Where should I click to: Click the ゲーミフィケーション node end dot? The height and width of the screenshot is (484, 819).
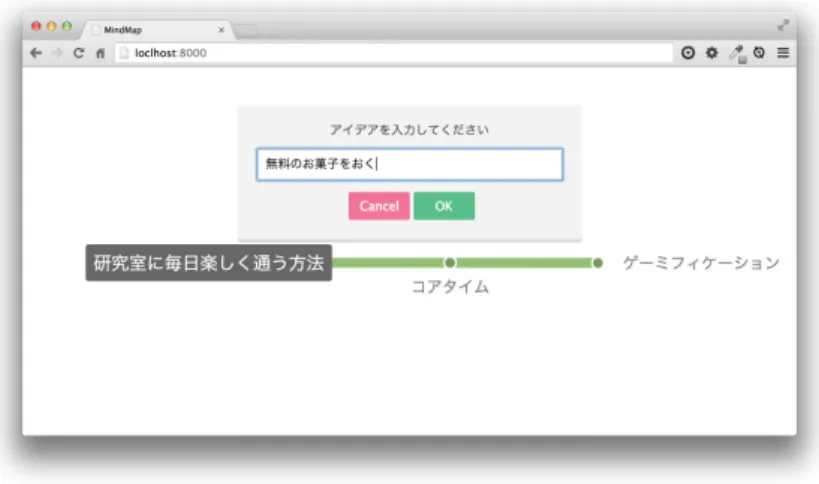click(598, 263)
